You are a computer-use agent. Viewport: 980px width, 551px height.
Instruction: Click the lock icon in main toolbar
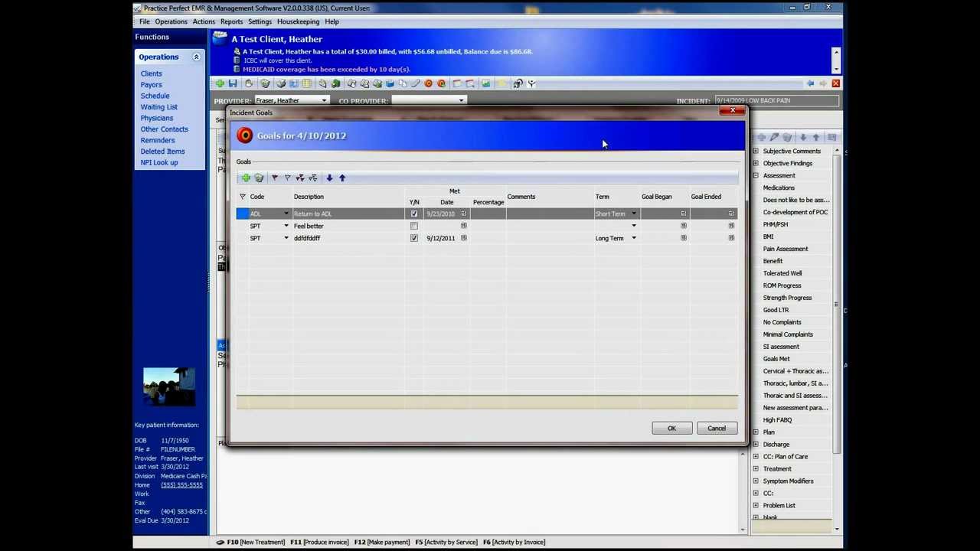click(x=249, y=83)
